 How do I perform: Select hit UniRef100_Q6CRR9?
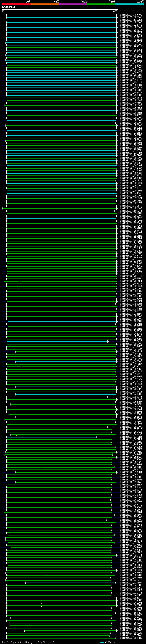point(131,440)
